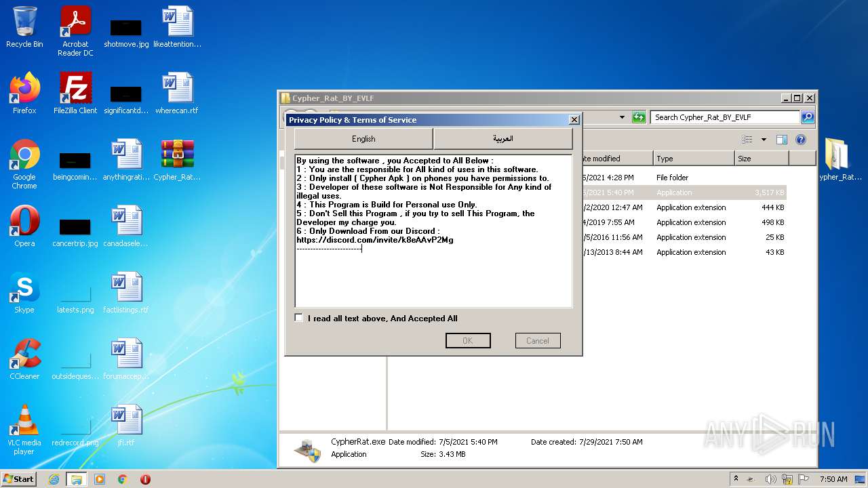Switch terms text to English

(363, 139)
